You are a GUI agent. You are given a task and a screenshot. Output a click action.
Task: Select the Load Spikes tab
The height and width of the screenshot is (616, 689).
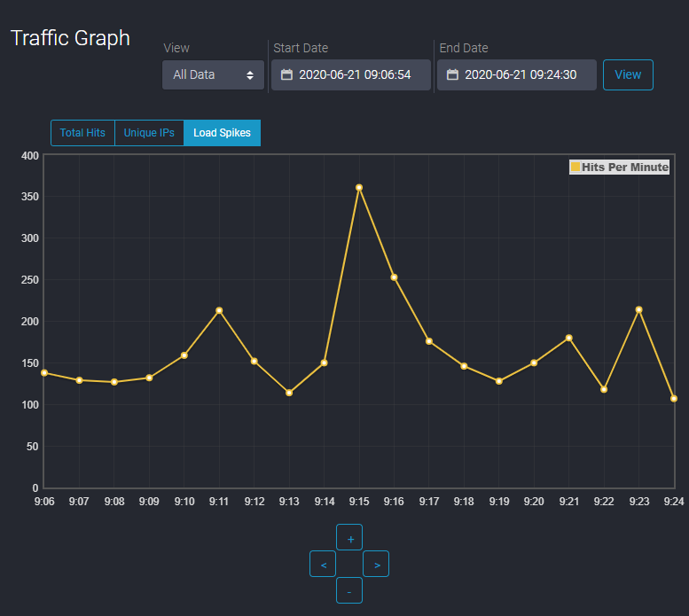click(x=222, y=133)
